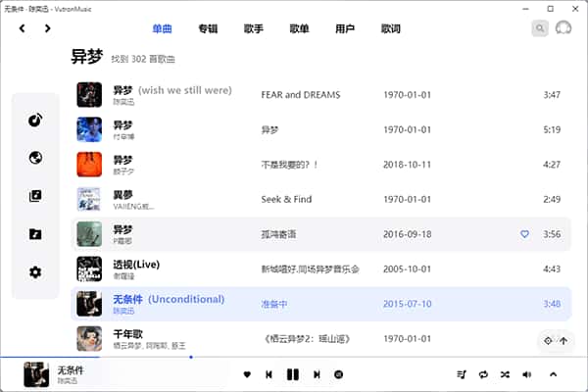Open the search box icon
588x392 pixels.
pos(540,28)
